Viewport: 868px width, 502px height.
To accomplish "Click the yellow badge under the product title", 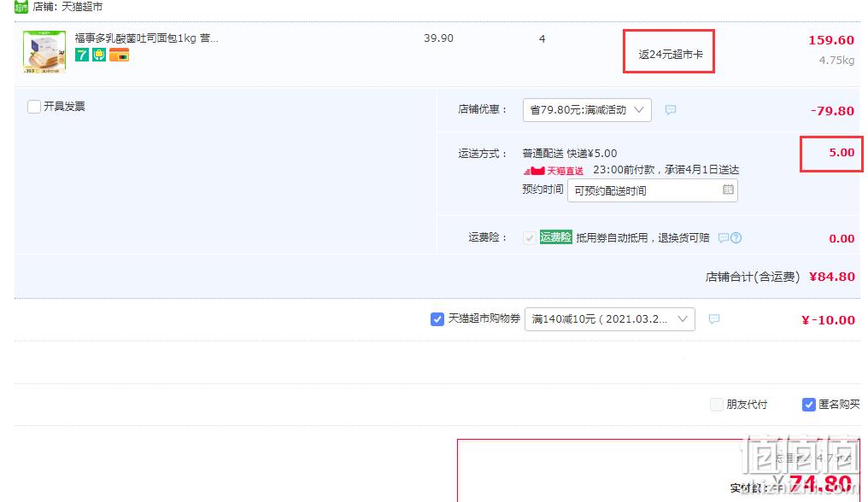I will 99,55.
